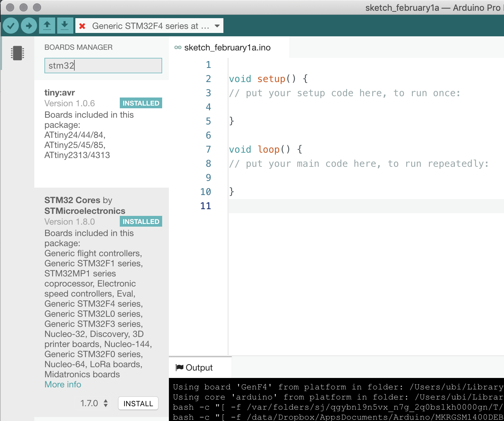The height and width of the screenshot is (421, 504).
Task: Click the Version 1.8.0 text
Action: point(70,222)
